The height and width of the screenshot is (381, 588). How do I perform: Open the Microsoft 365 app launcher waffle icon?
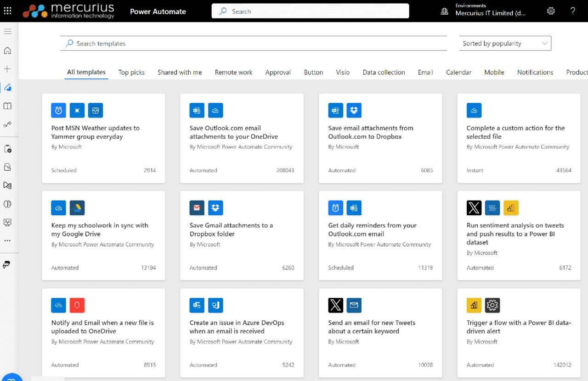(x=7, y=11)
